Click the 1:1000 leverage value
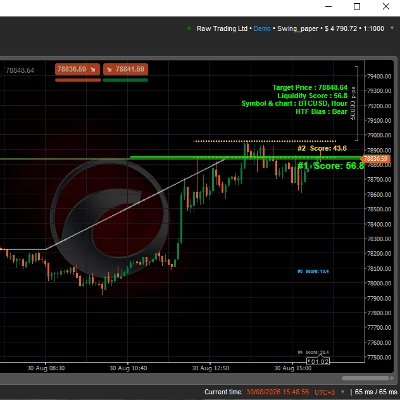This screenshot has height=400, width=400. (374, 29)
